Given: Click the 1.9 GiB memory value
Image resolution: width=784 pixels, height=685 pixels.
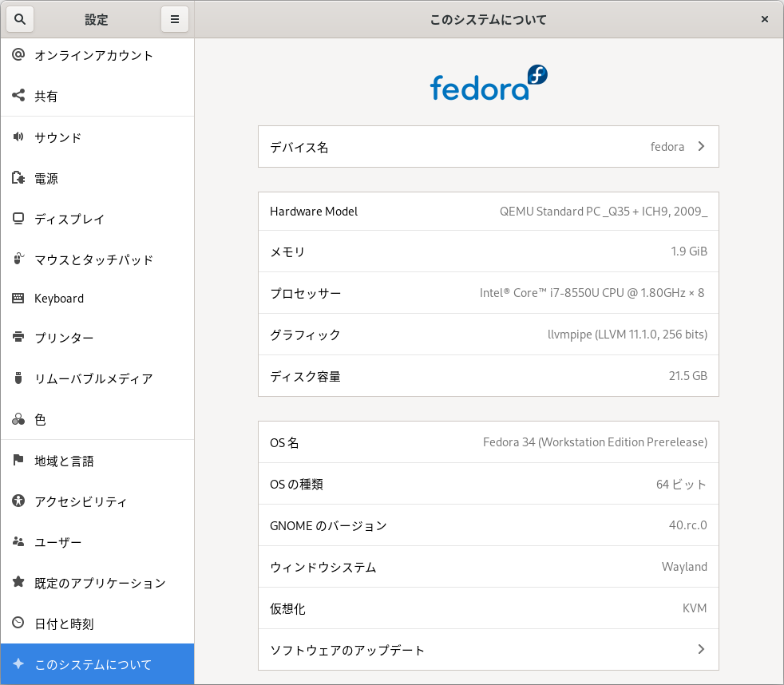Looking at the screenshot, I should [689, 251].
